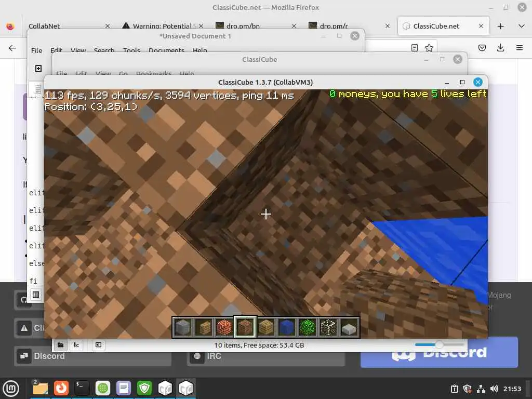Open the green shield app in the taskbar
Screen dimensions: 532x399
pyautogui.click(x=144, y=388)
